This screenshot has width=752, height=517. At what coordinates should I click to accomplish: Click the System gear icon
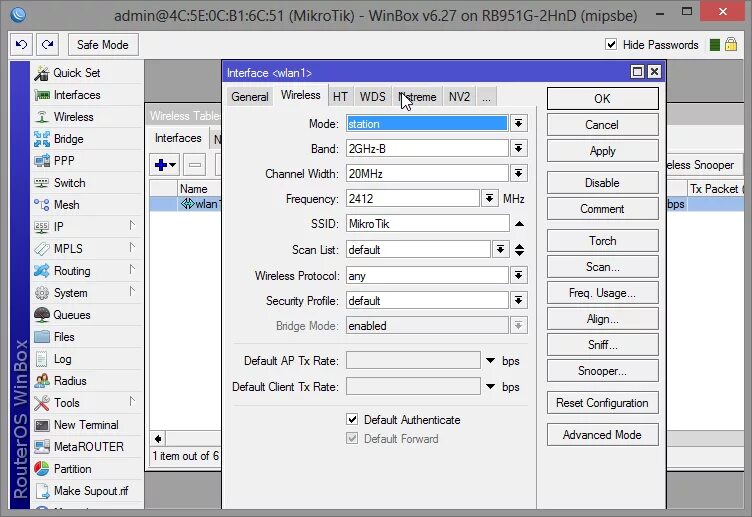coord(42,293)
